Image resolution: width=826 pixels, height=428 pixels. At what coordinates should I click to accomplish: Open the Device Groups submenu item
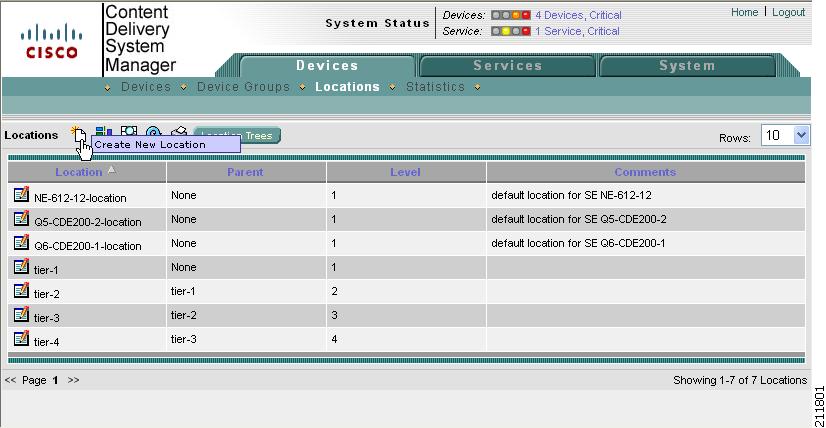point(243,87)
